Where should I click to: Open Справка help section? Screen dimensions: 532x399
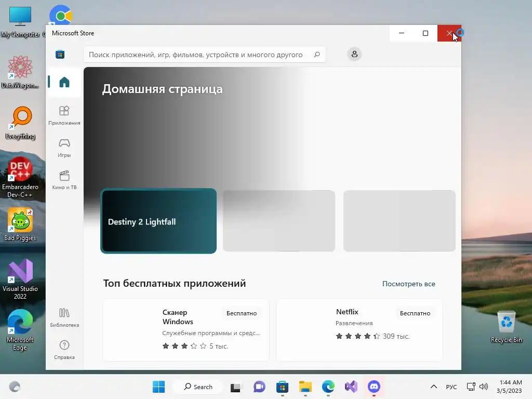coord(64,350)
